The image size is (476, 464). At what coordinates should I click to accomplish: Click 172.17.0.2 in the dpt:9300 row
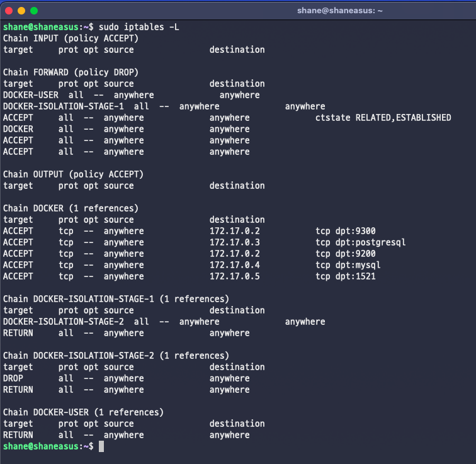click(235, 231)
